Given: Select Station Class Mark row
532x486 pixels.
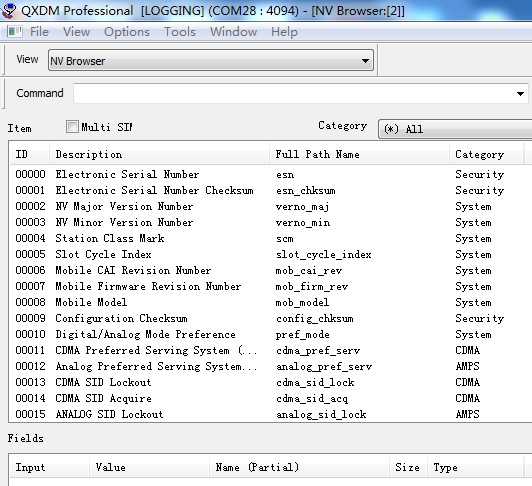Looking at the screenshot, I should (x=270, y=239).
